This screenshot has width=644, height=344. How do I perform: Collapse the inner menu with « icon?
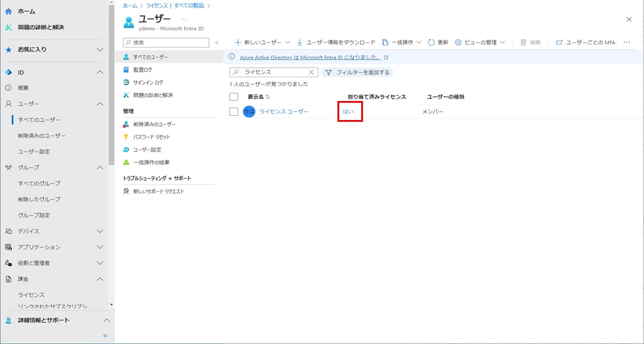[x=217, y=43]
